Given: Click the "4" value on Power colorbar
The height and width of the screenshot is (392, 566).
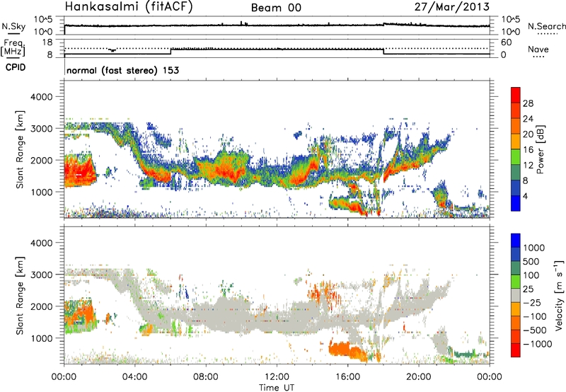Looking at the screenshot, I should (x=526, y=196).
